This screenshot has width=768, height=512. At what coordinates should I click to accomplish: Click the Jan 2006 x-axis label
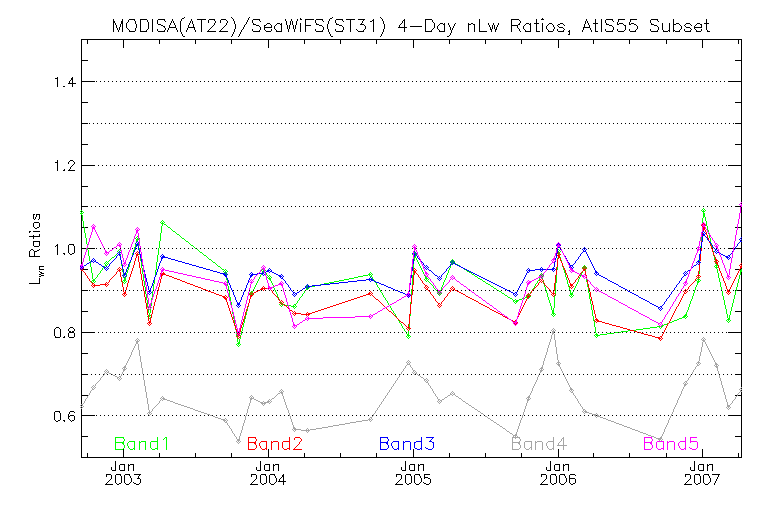tap(558, 473)
